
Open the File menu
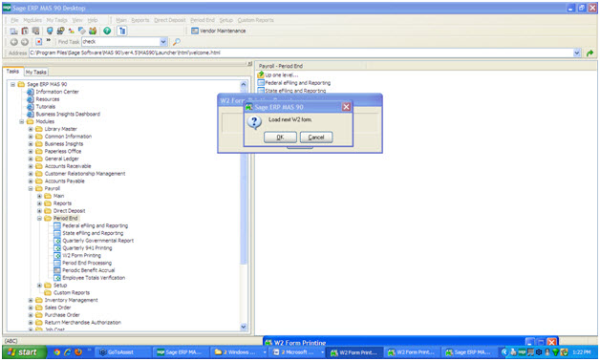click(14, 20)
